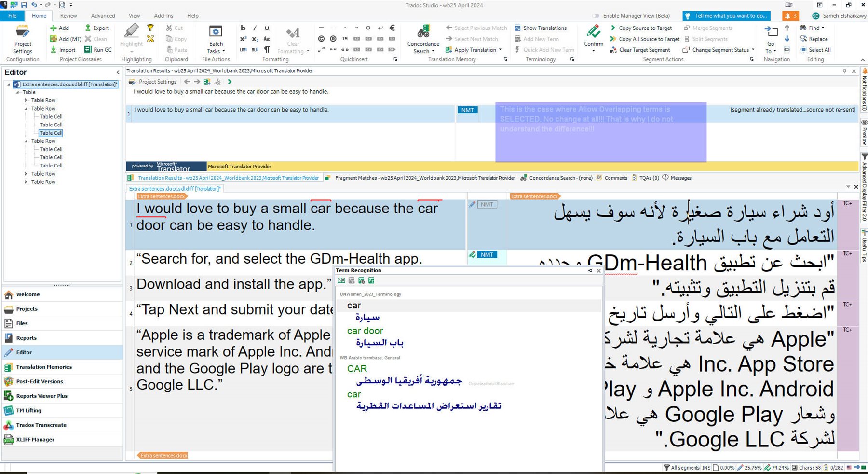Open Project Settings in the ribbon
The height and width of the screenshot is (474, 868).
click(23, 39)
